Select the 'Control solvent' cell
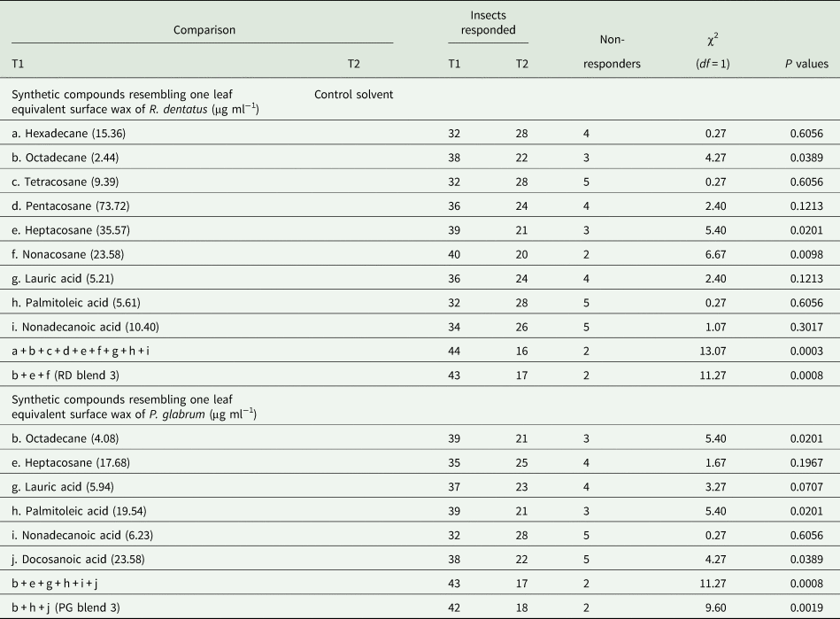Screen dimensions: 840x619 (354, 94)
